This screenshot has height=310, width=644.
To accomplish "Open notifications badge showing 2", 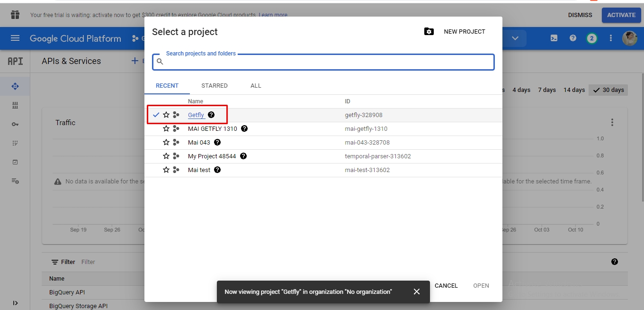I will coord(591,38).
